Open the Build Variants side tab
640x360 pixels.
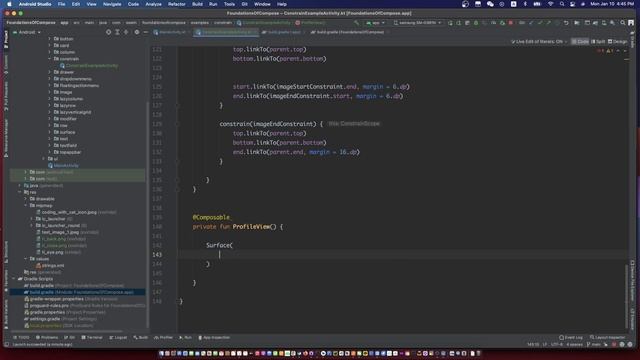[x=6, y=314]
